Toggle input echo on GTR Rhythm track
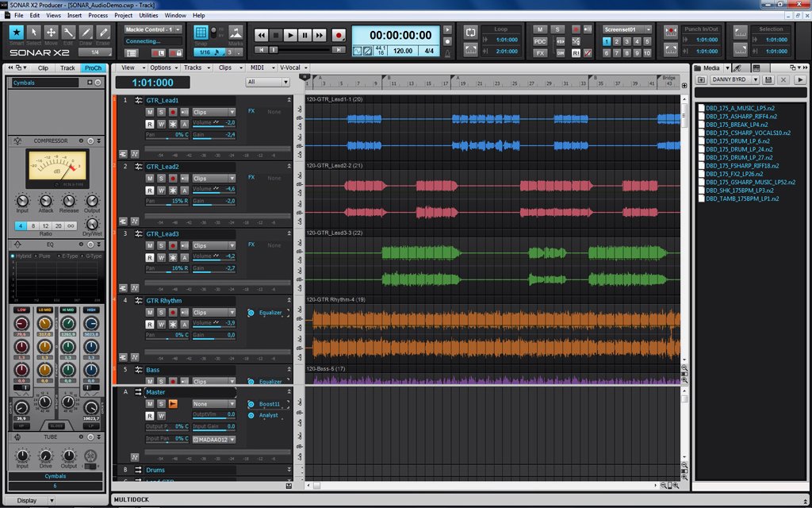The width and height of the screenshot is (812, 508). (184, 313)
